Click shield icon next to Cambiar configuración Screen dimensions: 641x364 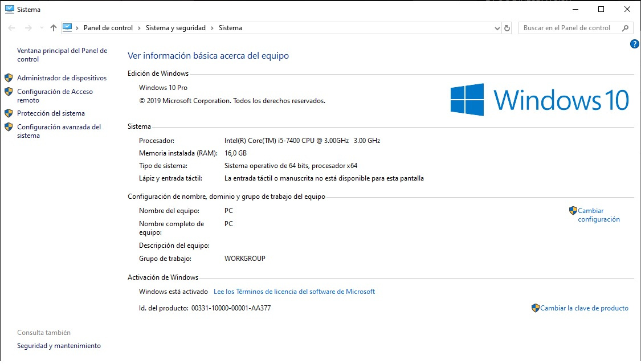click(x=573, y=211)
